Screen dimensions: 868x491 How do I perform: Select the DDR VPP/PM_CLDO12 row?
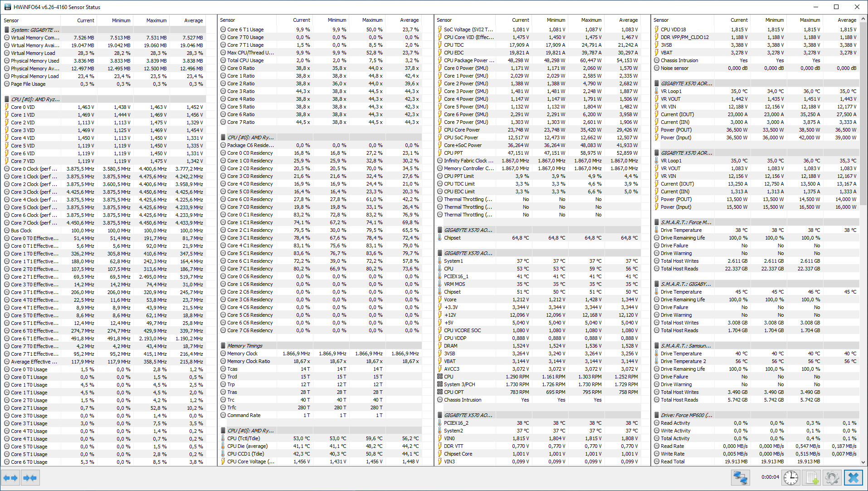[756, 37]
